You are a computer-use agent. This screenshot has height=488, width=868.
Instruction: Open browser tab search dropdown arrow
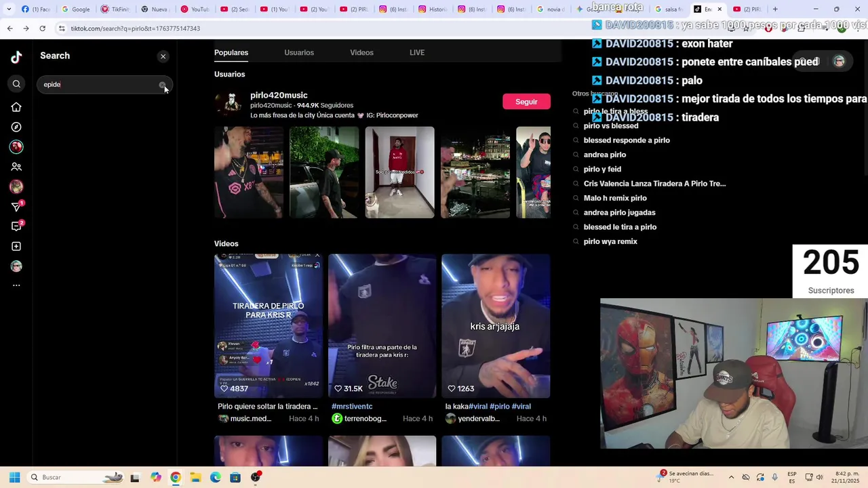tap(9, 9)
